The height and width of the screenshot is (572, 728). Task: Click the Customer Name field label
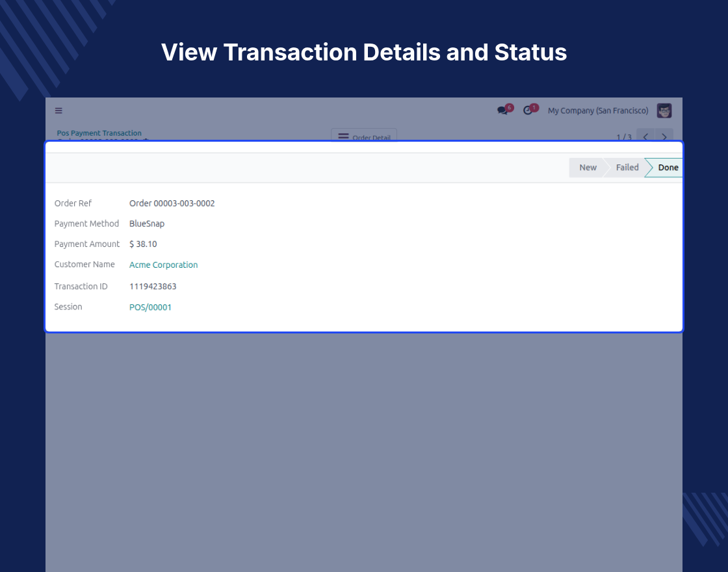84,264
